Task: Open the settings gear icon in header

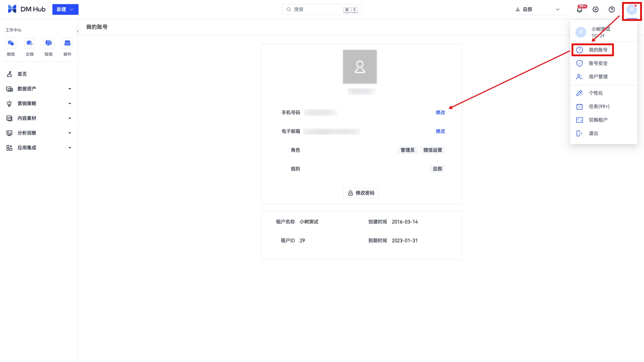Action: (x=596, y=9)
